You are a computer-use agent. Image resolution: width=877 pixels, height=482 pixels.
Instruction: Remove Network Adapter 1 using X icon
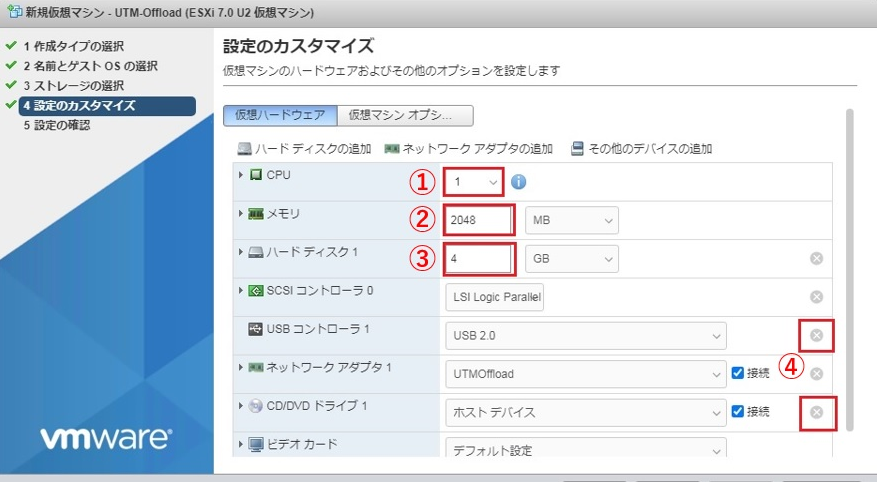pos(816,374)
